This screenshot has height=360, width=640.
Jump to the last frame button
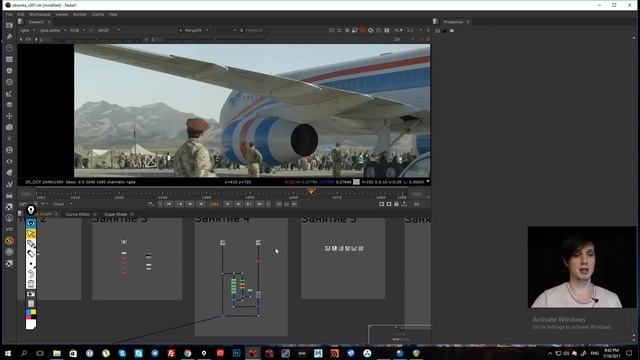click(x=260, y=204)
